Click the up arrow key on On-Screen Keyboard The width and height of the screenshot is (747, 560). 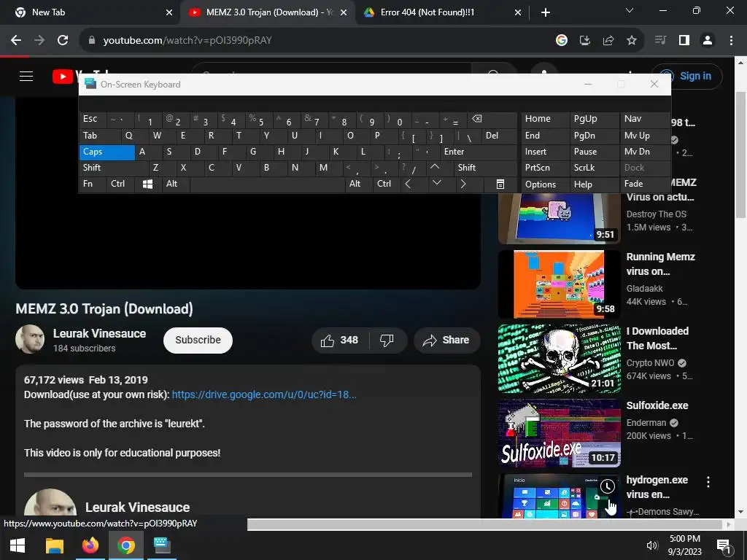point(435,168)
